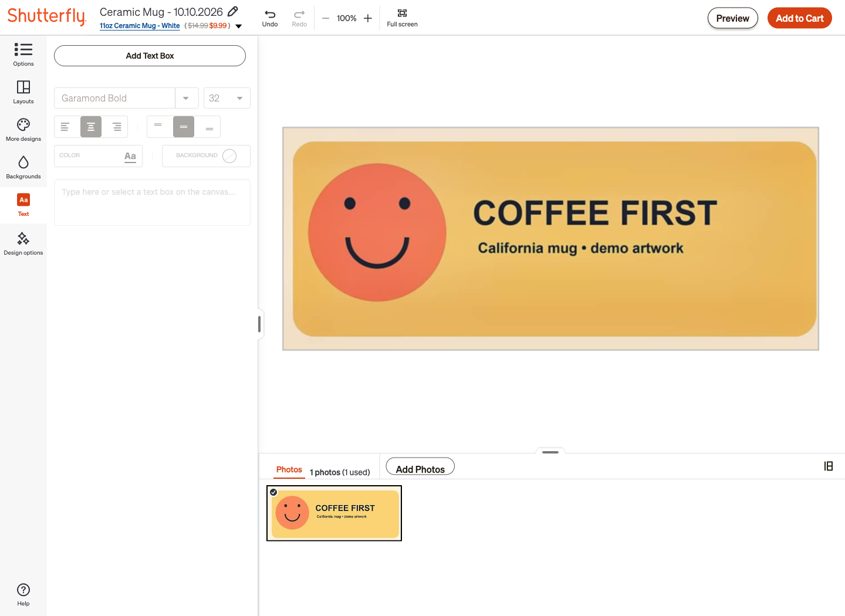
Task: Enter Full screen mode
Action: (x=402, y=18)
